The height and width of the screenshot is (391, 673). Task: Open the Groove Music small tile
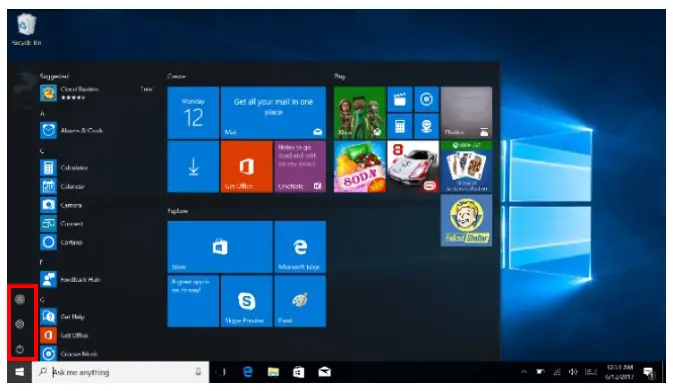(x=426, y=100)
